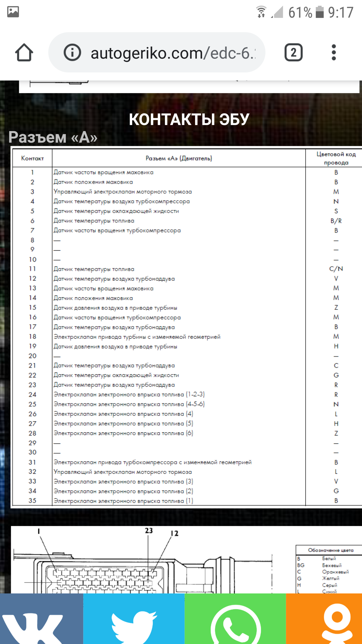
Task: Tap contact number '20' in table
Action: coord(32,356)
